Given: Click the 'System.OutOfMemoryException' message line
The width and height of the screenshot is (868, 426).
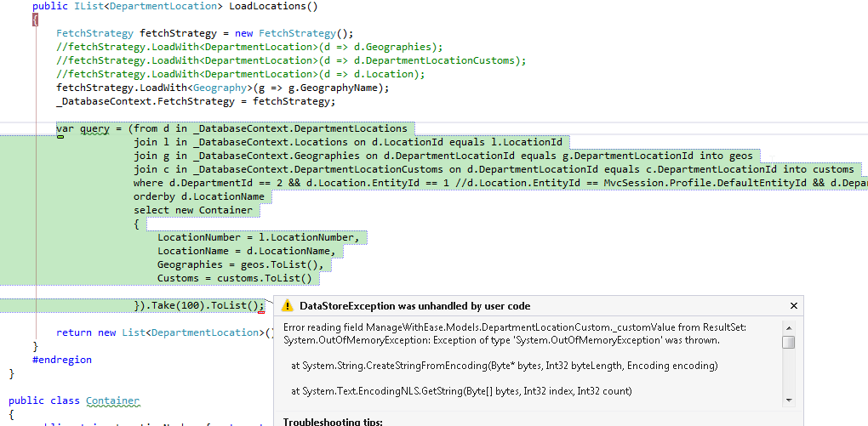Looking at the screenshot, I should tap(501, 340).
